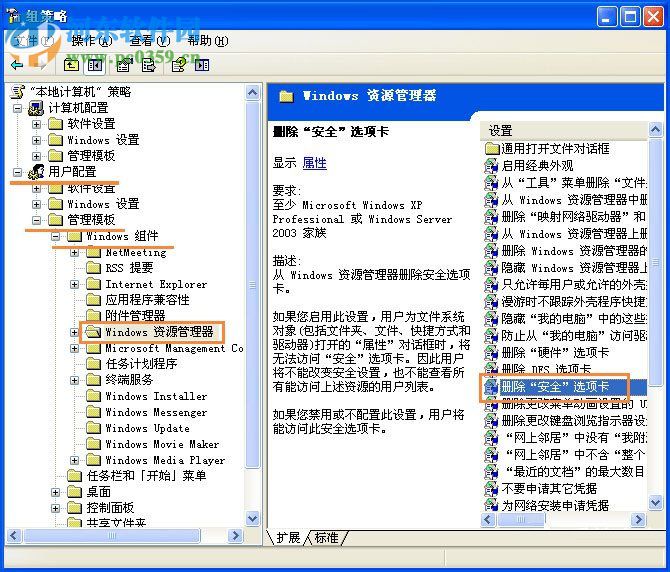
Task: Click the 任务计划程序 folder icon
Action: point(94,364)
